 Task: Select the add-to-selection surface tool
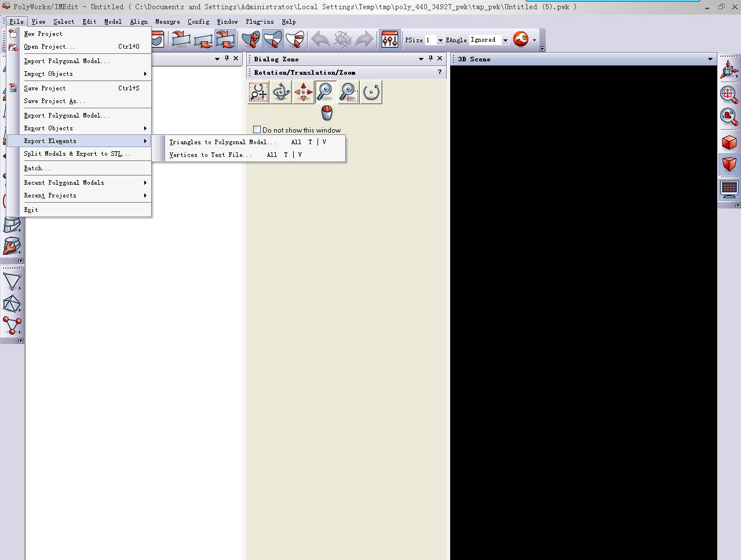(x=251, y=40)
